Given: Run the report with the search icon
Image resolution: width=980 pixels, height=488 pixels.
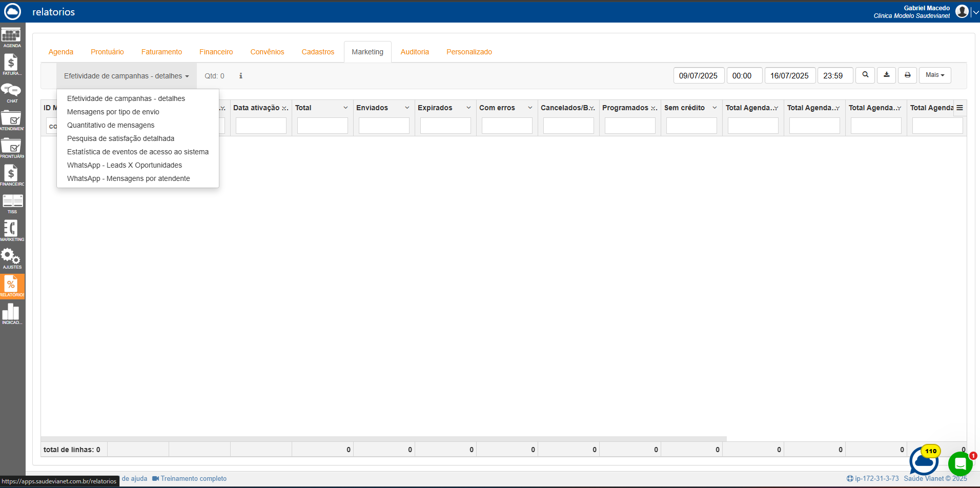Looking at the screenshot, I should click(865, 75).
